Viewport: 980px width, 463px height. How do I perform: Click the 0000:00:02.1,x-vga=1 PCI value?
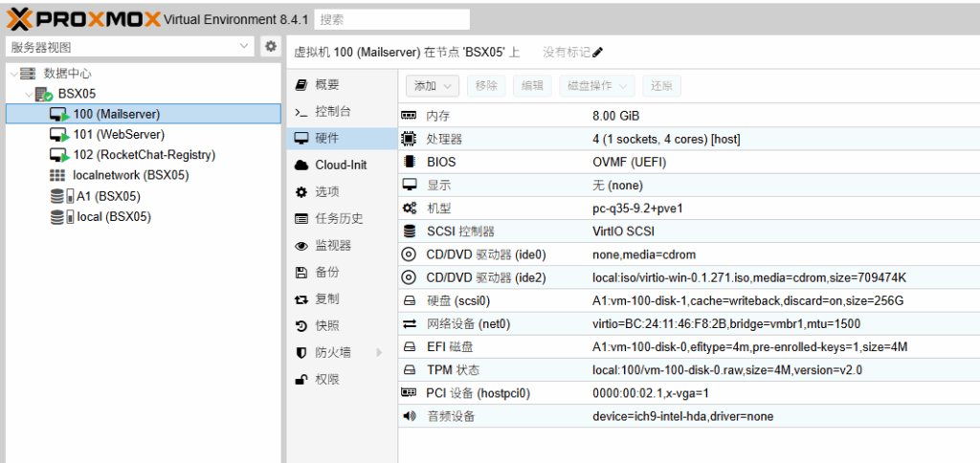point(650,393)
